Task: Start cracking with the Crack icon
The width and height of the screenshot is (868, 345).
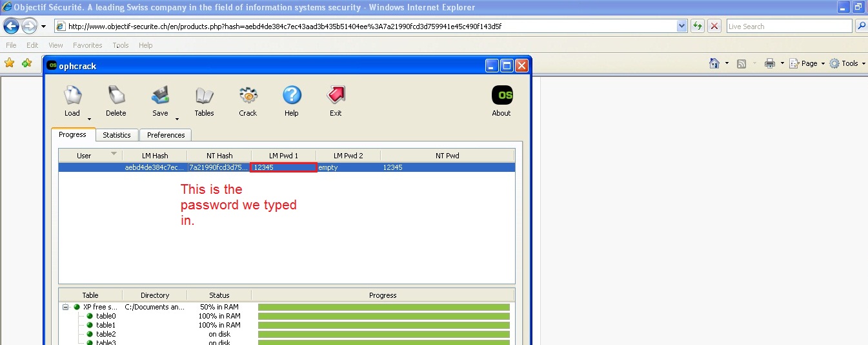Action: [x=248, y=96]
